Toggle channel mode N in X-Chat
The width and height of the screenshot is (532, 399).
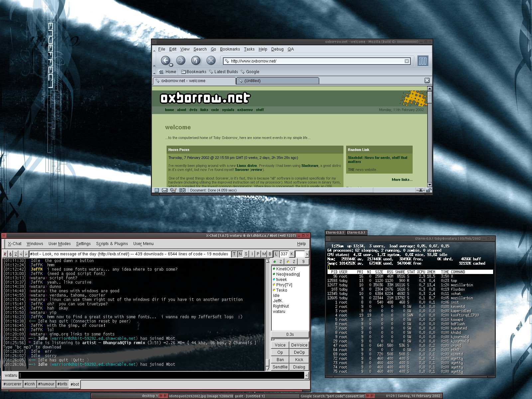pos(240,254)
